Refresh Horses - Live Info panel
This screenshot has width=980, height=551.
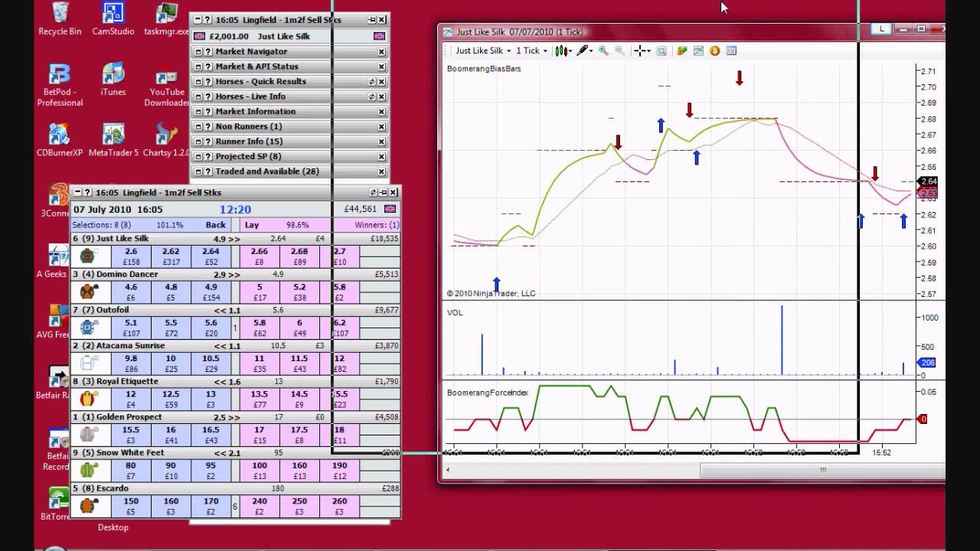pos(372,97)
